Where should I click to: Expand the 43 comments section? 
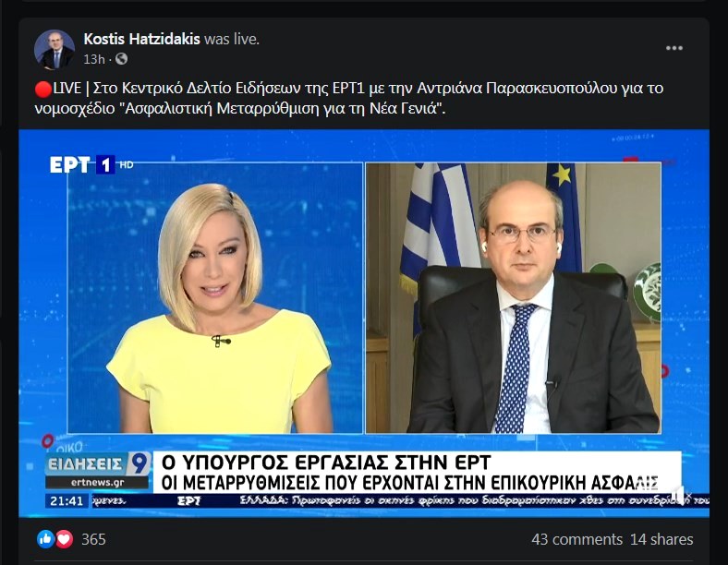coord(576,539)
